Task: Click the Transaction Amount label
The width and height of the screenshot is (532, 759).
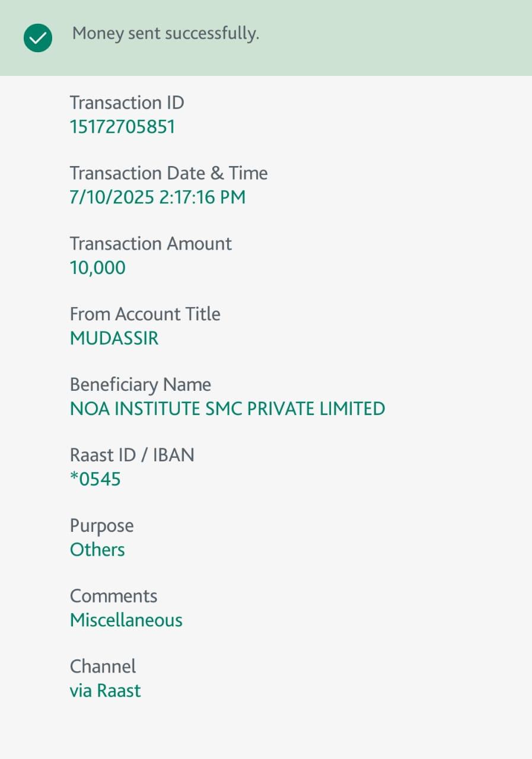Action: pos(151,244)
